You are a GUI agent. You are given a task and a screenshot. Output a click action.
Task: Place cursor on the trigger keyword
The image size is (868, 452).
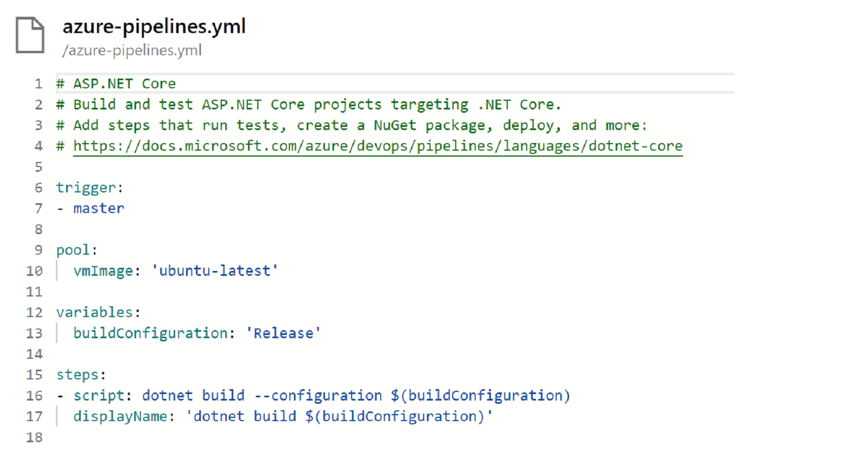(x=86, y=188)
